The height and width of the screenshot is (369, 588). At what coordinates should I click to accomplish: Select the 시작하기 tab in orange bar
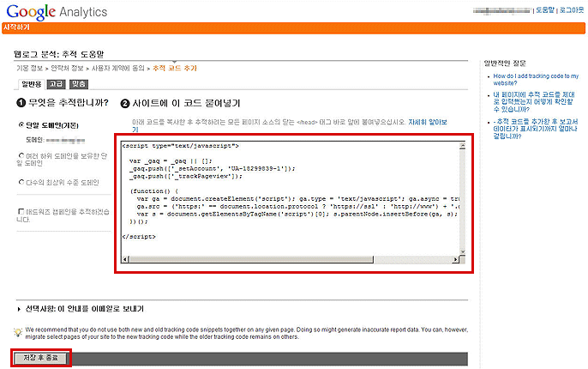click(x=16, y=27)
